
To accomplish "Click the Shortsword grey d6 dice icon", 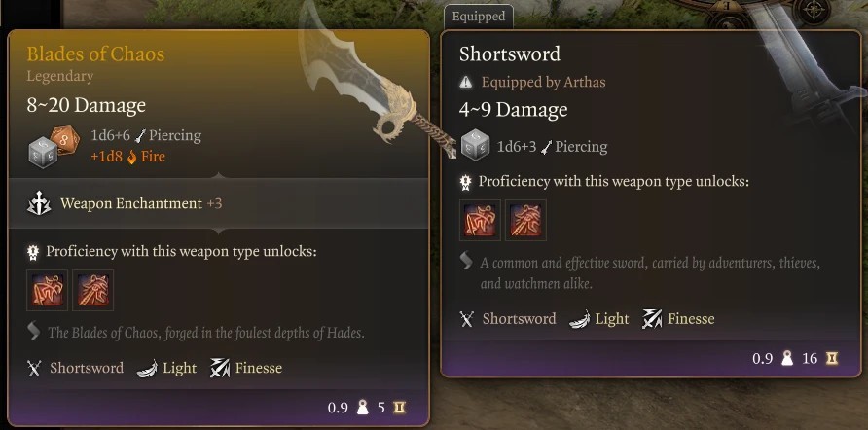I will click(x=475, y=146).
